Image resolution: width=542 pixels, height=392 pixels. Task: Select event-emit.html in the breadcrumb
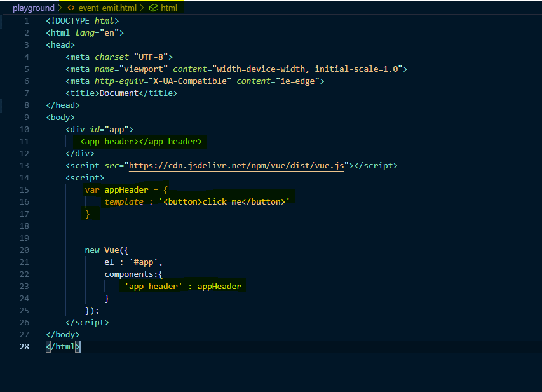point(107,8)
